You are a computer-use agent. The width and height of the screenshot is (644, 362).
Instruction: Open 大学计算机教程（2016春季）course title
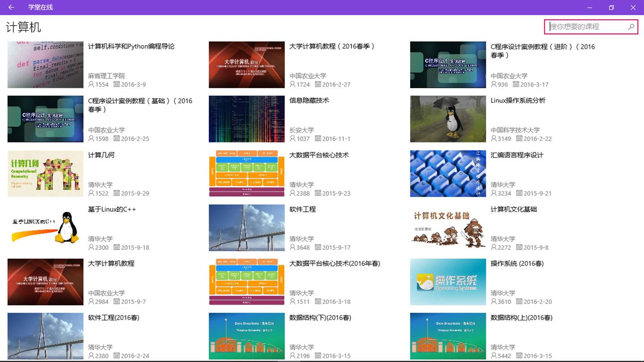[332, 46]
